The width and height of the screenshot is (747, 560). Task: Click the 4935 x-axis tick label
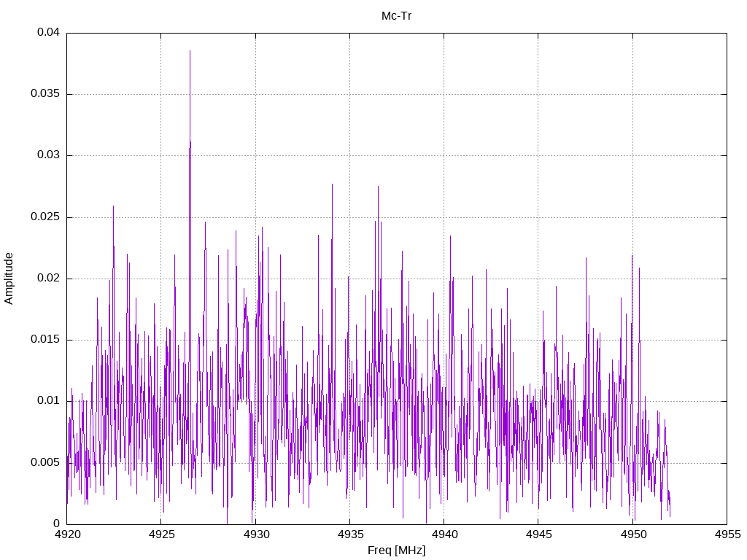click(349, 534)
